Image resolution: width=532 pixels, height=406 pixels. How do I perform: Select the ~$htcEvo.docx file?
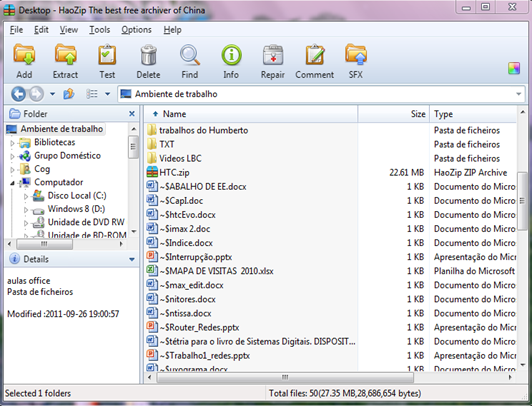187,215
